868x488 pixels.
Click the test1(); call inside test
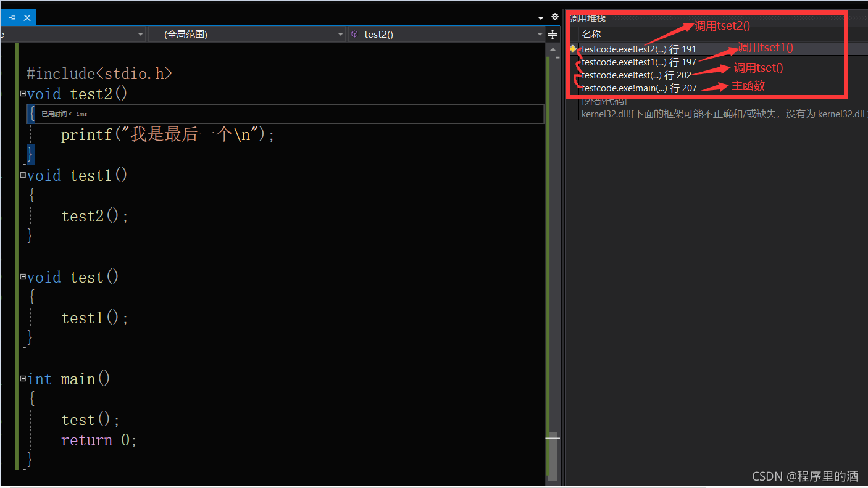click(x=95, y=318)
